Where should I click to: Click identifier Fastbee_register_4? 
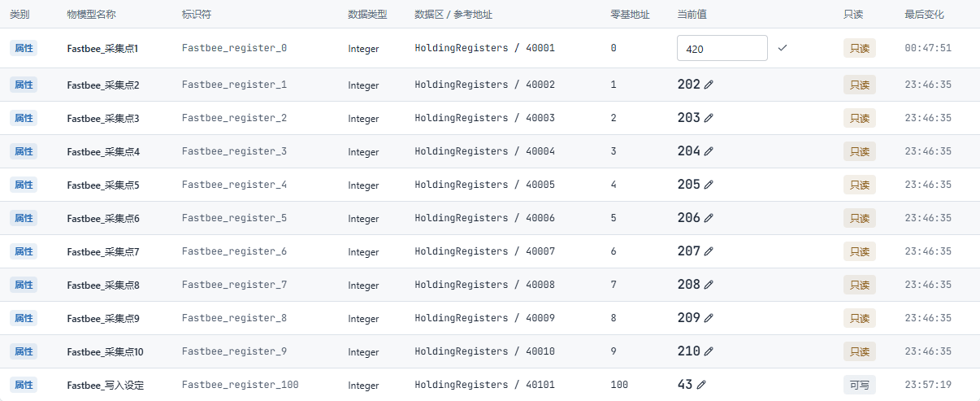(x=234, y=185)
